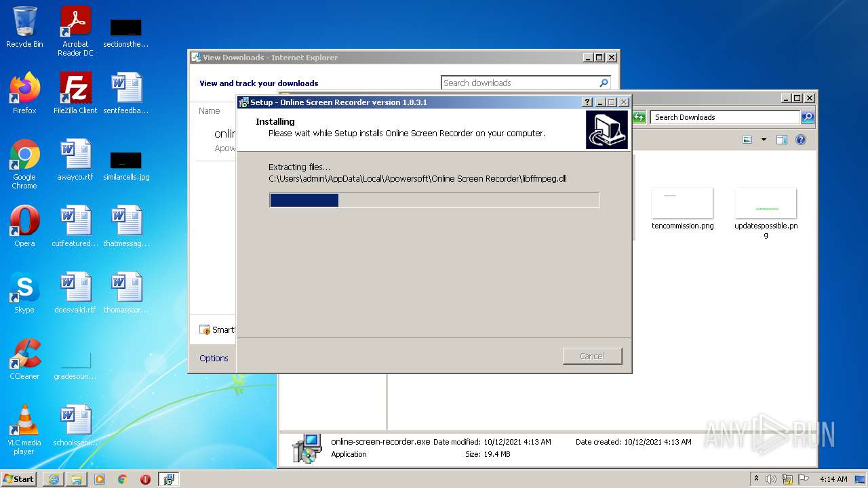Open the Firefox desktop shortcut
This screenshot has height=488, width=868.
24,93
